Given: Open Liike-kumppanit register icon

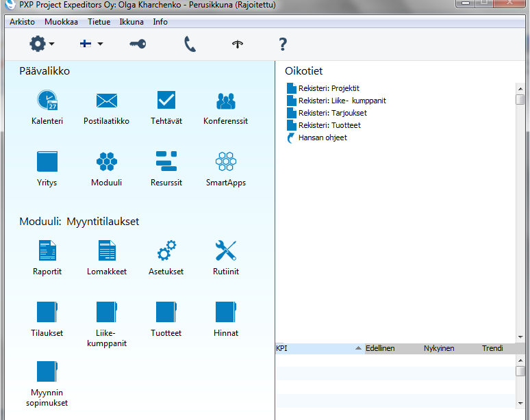Looking at the screenshot, I should pyautogui.click(x=106, y=312).
